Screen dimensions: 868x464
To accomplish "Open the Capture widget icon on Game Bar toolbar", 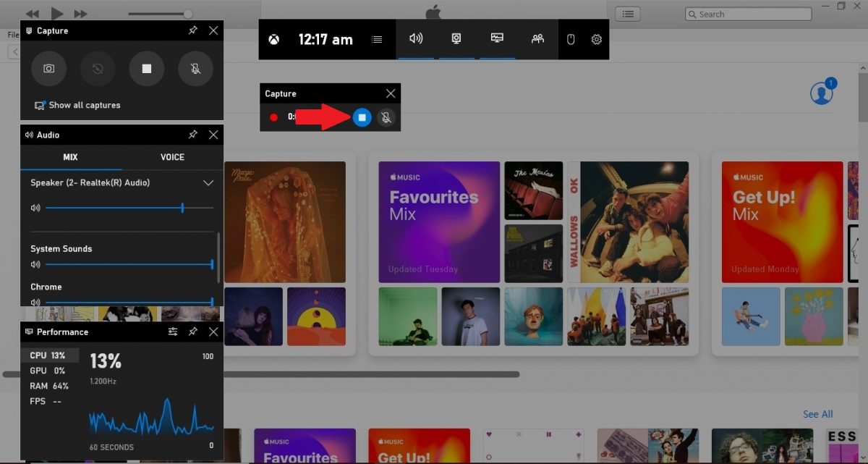I will (456, 39).
